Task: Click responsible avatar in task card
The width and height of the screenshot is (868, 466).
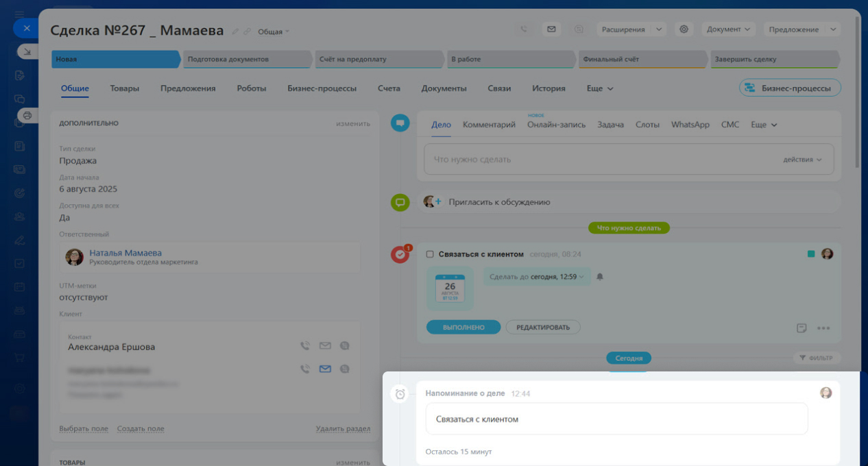Action: [x=828, y=254]
